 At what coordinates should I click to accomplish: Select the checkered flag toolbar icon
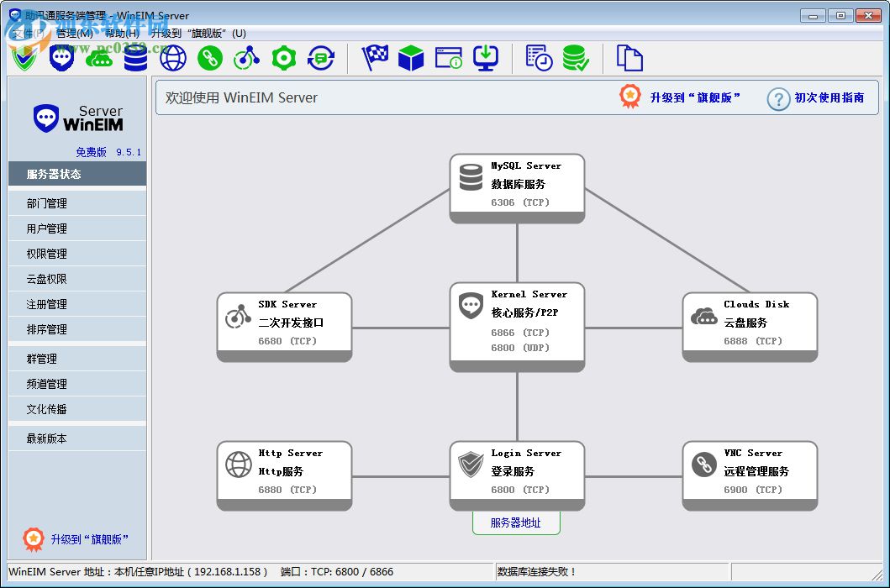[x=374, y=58]
